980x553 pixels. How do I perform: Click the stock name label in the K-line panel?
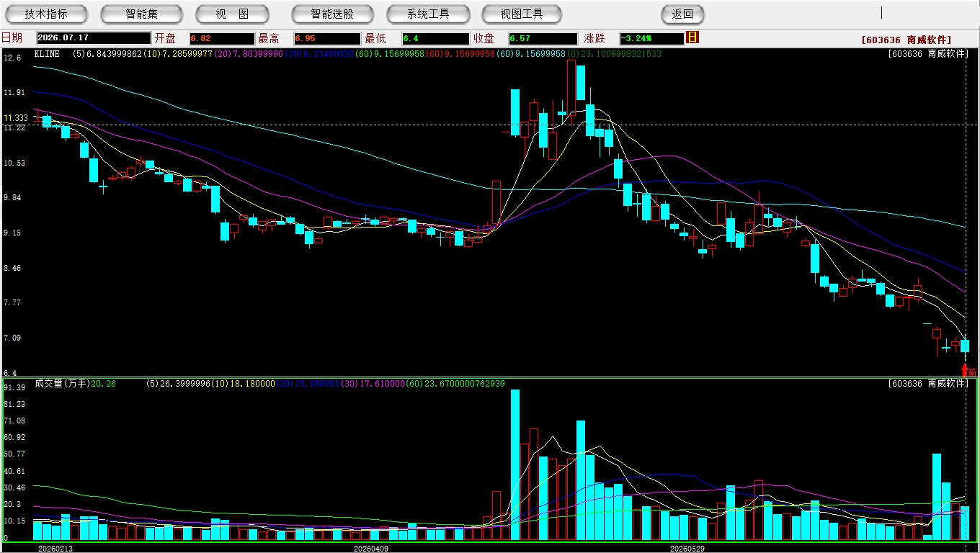(x=927, y=54)
